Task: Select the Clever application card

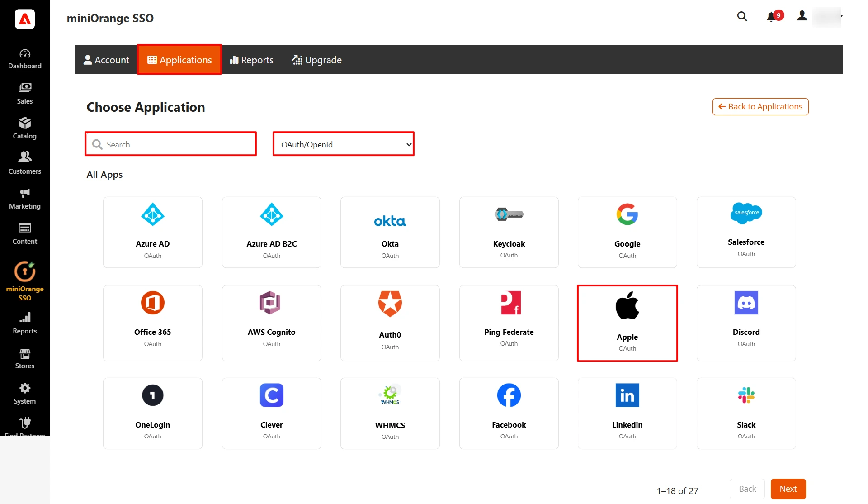Action: (x=272, y=414)
